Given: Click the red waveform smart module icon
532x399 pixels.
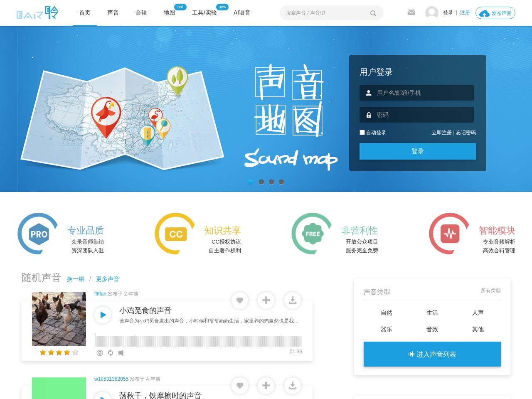Looking at the screenshot, I should (450, 234).
